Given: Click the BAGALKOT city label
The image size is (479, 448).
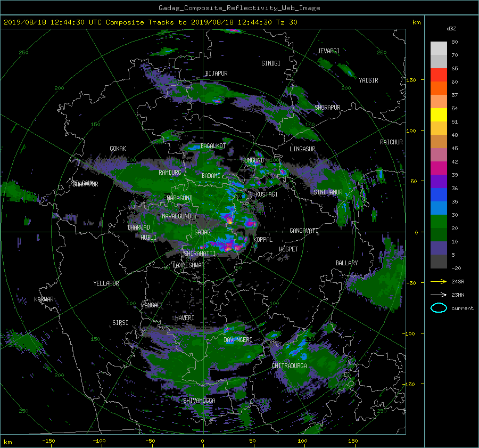Looking at the screenshot, I should pyautogui.click(x=213, y=146).
